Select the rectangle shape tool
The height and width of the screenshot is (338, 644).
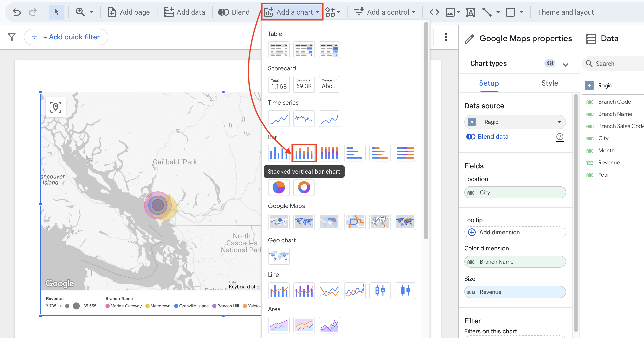click(510, 12)
